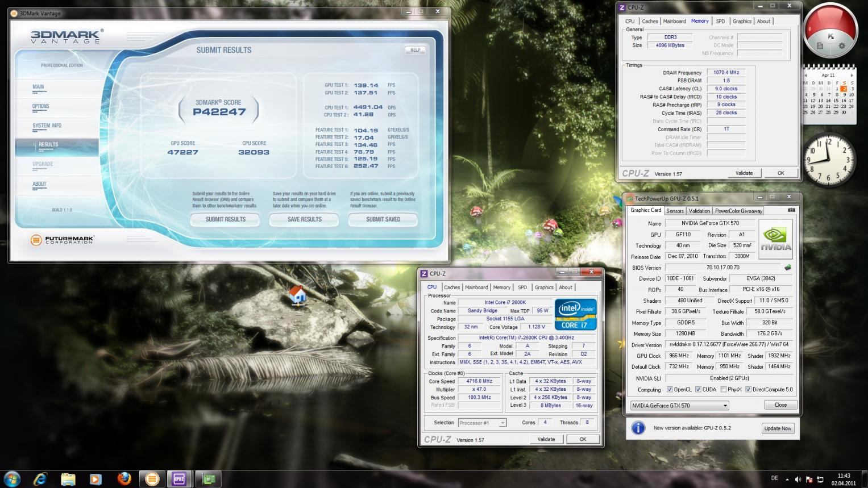Toggle OpenCL checkbox in GPU-Z
The width and height of the screenshot is (868, 488).
pos(669,390)
